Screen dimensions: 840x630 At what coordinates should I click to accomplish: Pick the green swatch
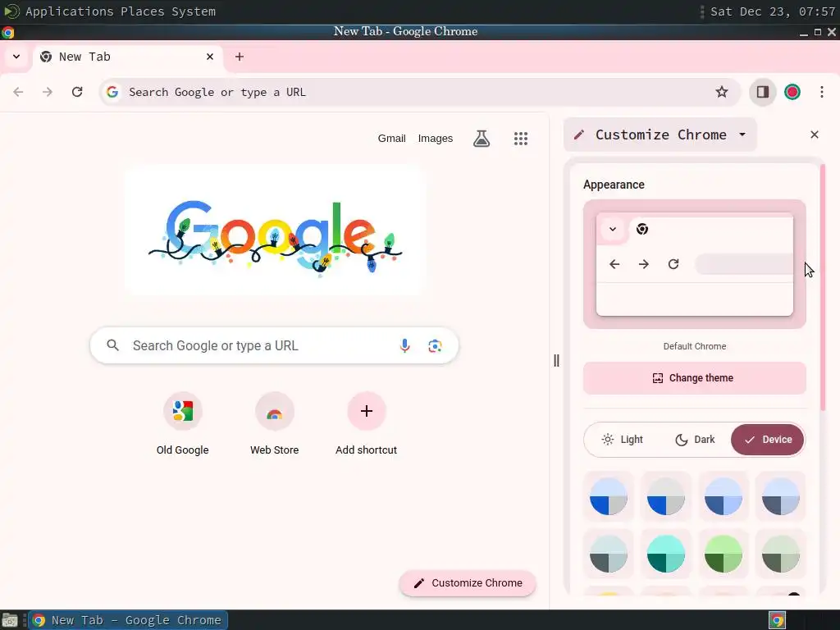(x=724, y=554)
